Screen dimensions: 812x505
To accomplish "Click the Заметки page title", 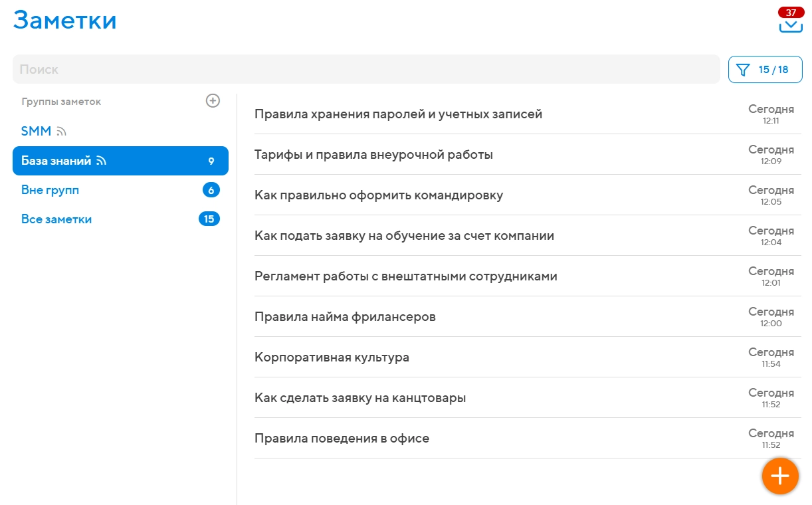I will pos(64,20).
